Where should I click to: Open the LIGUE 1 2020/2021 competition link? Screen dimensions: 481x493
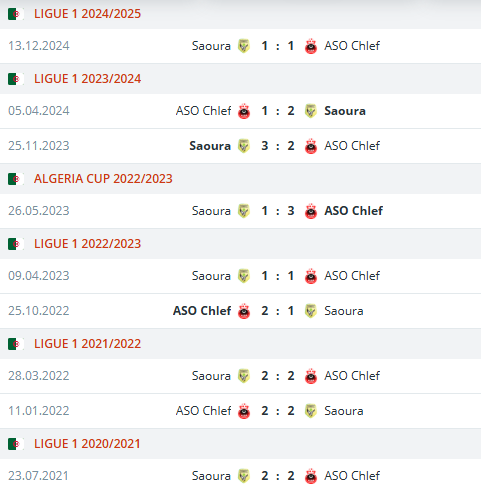point(87,444)
